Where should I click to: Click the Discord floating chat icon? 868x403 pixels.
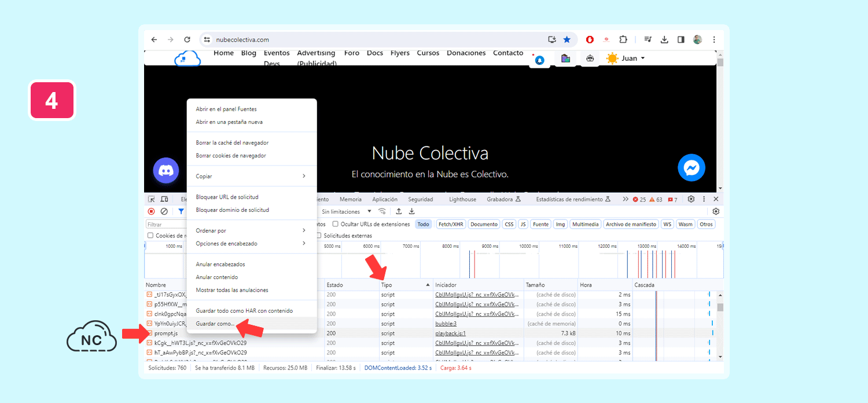point(166,170)
